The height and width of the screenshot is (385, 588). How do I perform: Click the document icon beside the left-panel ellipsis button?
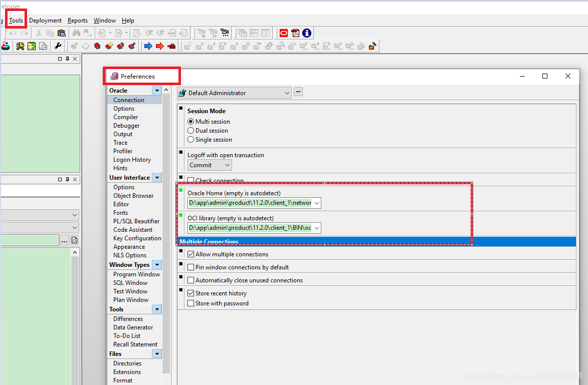pos(75,240)
